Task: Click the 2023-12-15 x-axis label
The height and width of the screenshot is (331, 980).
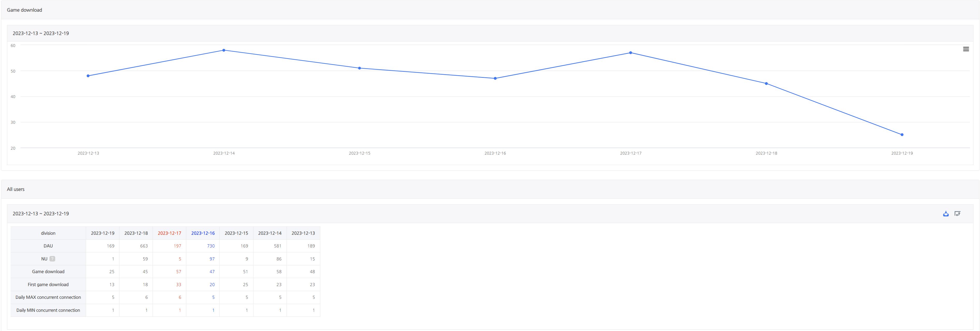Action: [359, 153]
